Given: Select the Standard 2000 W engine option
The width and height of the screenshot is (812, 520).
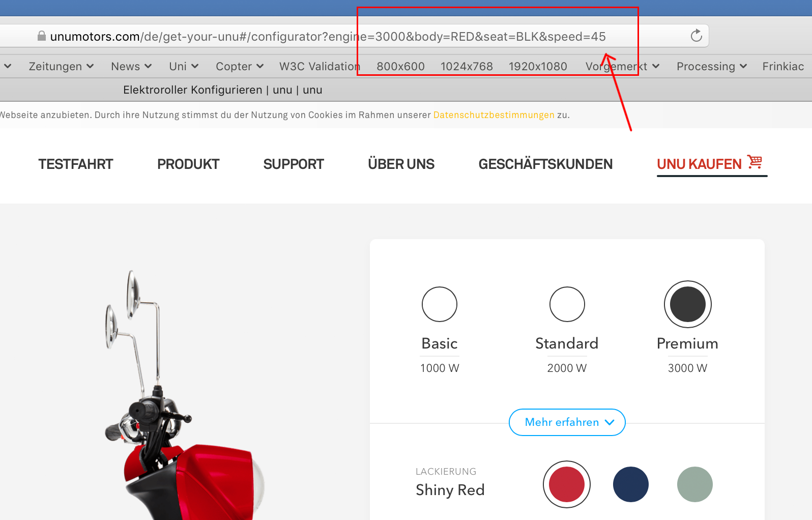Looking at the screenshot, I should 567,304.
